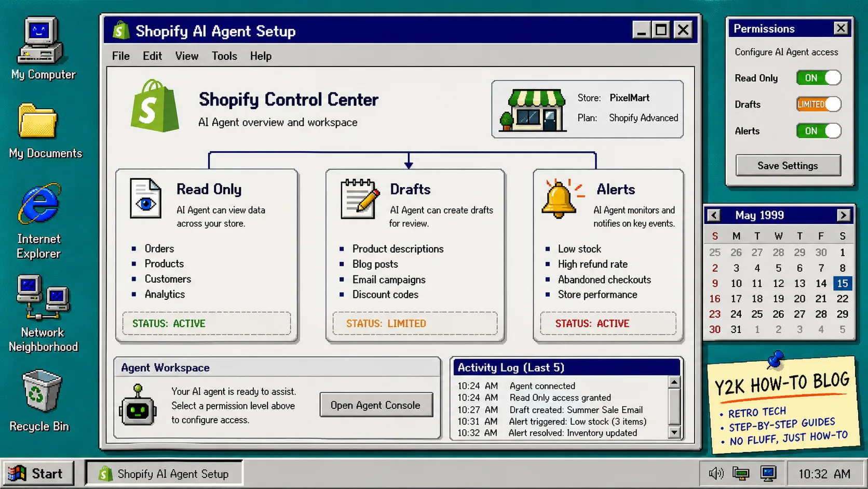Click the 10:32 AM taskbar clock

pos(824,474)
